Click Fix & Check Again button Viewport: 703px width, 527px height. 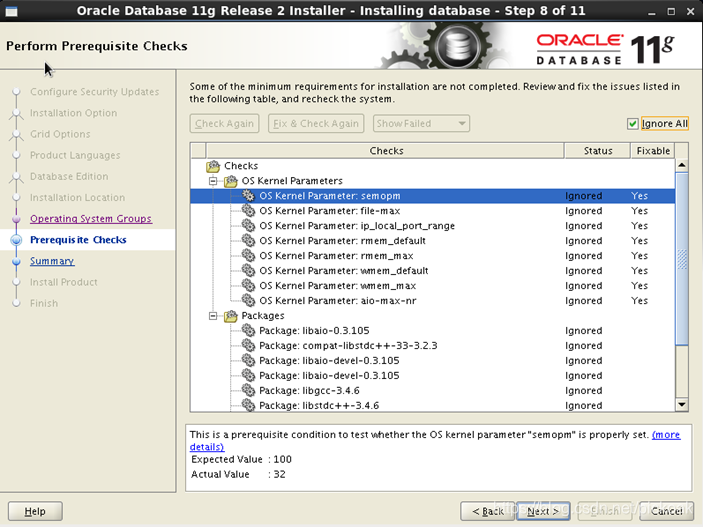(x=316, y=123)
